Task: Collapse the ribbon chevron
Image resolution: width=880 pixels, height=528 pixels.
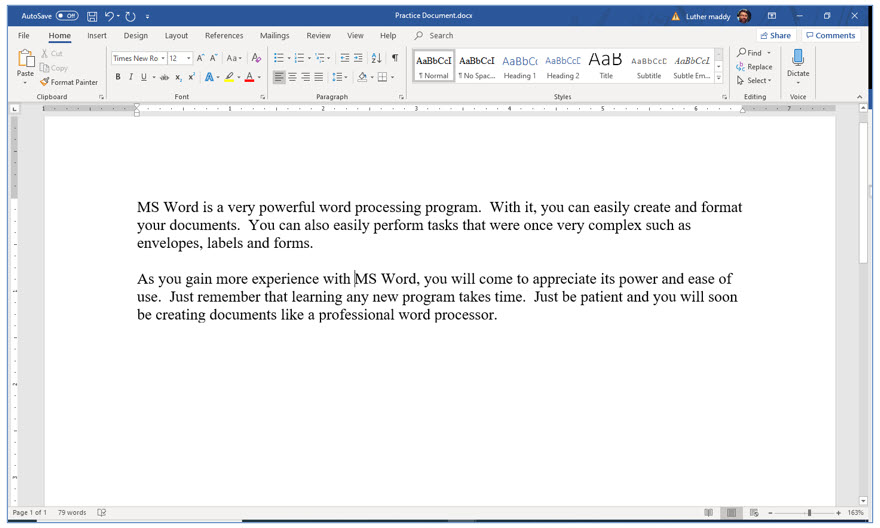Action: pos(859,97)
